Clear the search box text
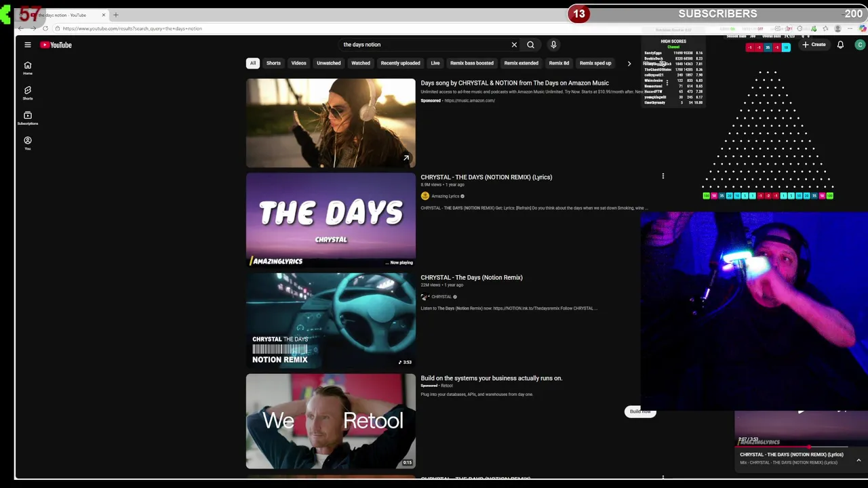Viewport: 868px width, 488px height. tap(514, 45)
